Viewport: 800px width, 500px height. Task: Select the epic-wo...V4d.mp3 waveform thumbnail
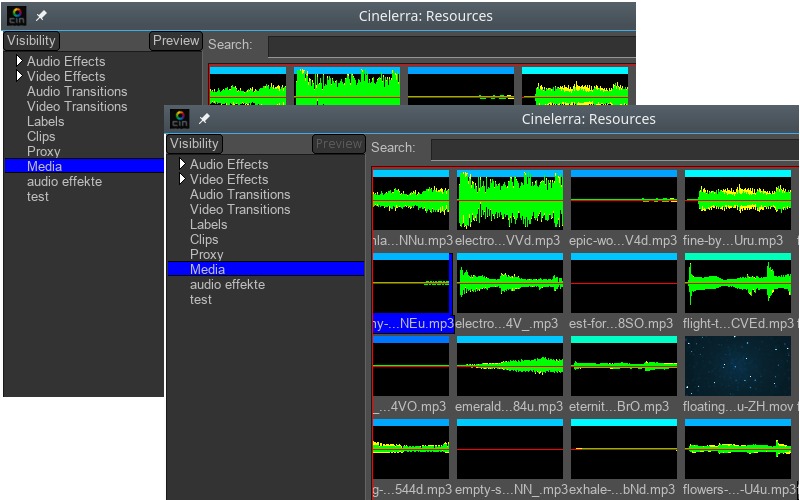point(624,200)
